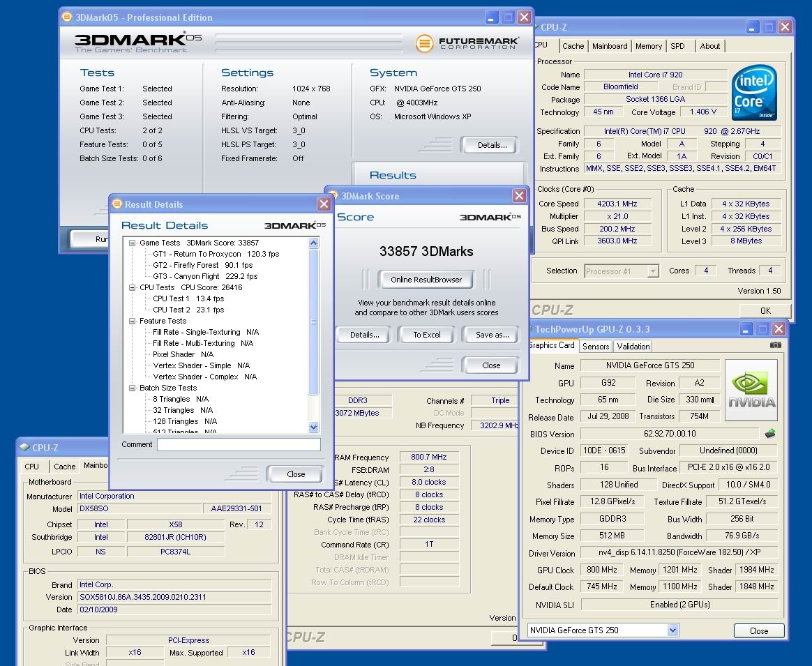Open Cache tab in bottom-left CPU-Z

pos(64,467)
